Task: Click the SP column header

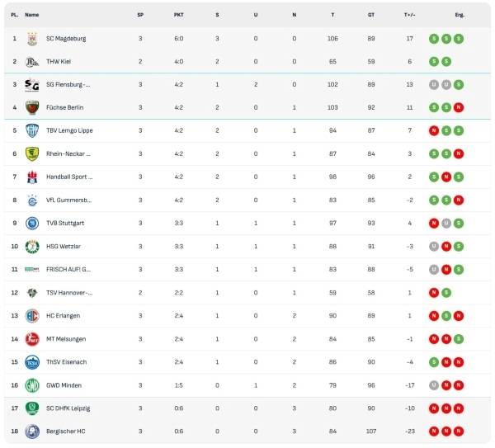Action: click(140, 15)
